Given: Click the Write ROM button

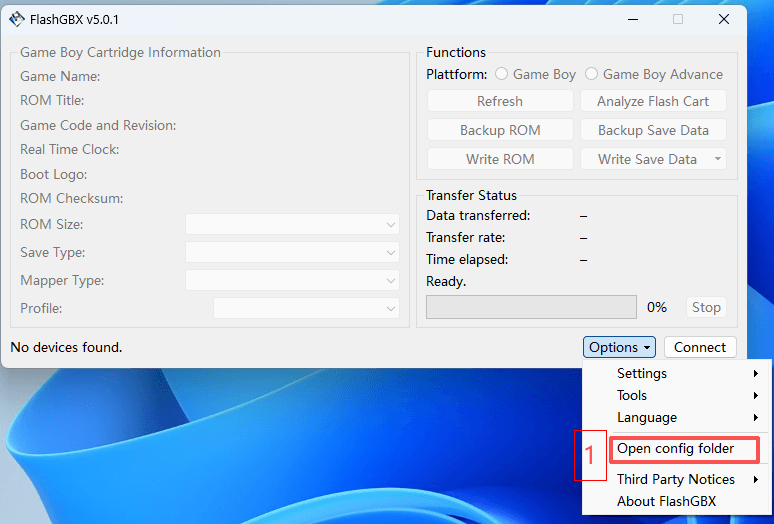Looking at the screenshot, I should click(x=500, y=159).
